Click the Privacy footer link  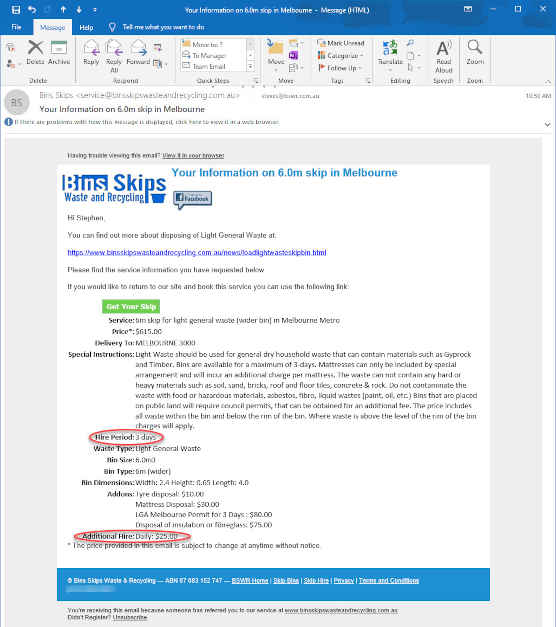344,581
